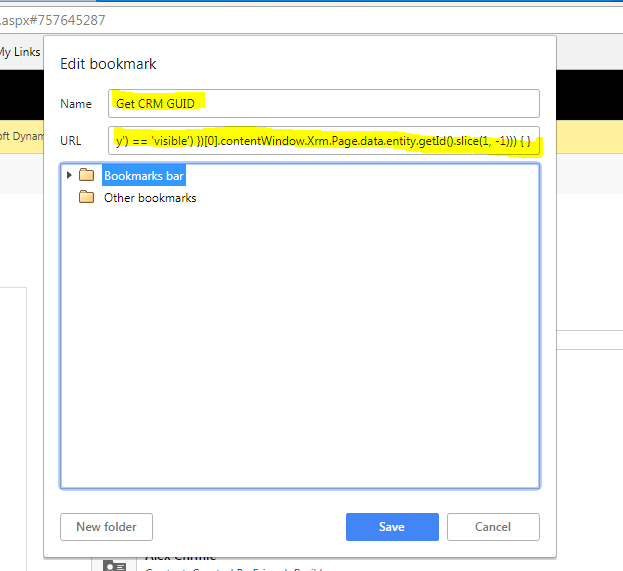
Task: Click the Edit bookmark dialog title
Action: (x=108, y=64)
